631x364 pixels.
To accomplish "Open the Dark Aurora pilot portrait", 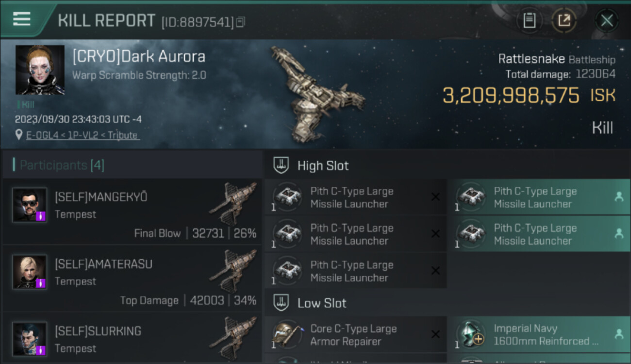I will (40, 69).
